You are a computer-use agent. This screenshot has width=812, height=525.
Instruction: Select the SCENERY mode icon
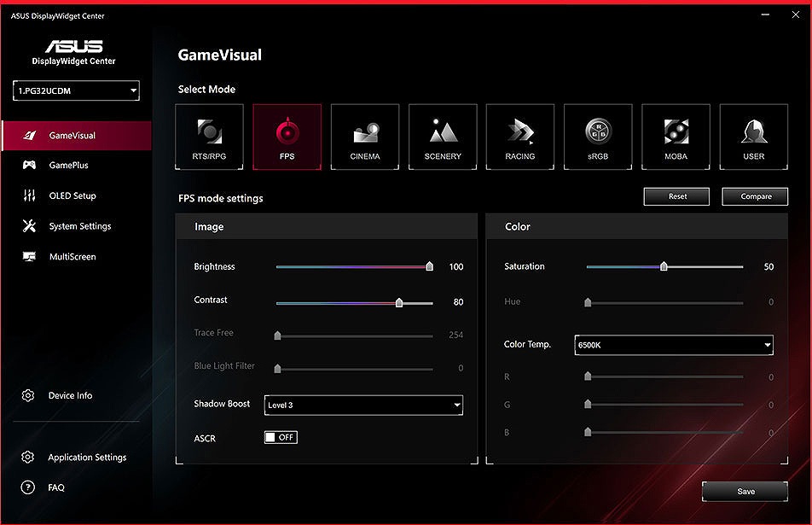(x=443, y=137)
